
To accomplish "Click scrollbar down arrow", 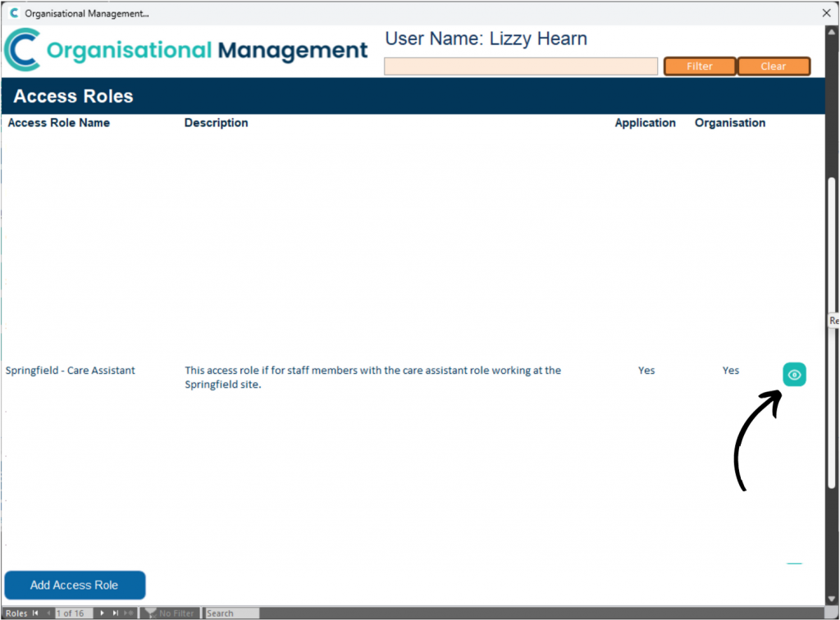I will [832, 599].
